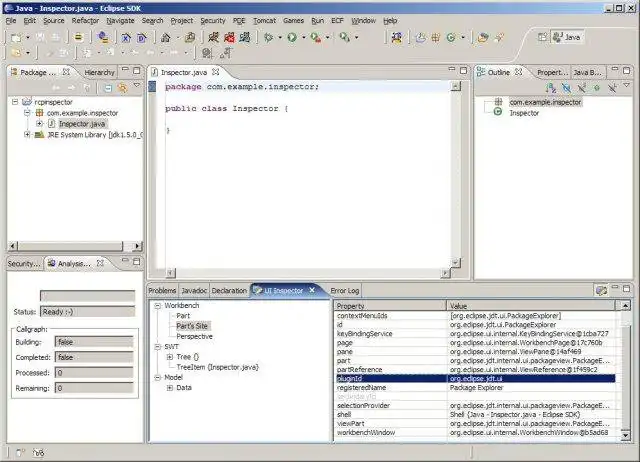
Task: Toggle Link with Editor in Package Explorer
Action: (x=122, y=88)
